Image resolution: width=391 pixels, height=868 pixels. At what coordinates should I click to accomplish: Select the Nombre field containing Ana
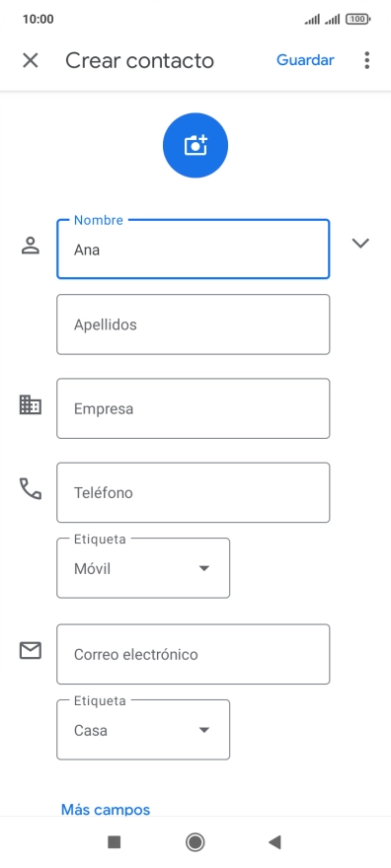[194, 250]
